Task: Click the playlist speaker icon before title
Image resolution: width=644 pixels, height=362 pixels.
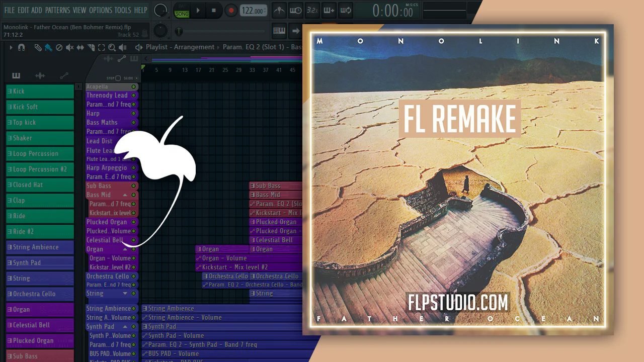Action: coord(139,47)
